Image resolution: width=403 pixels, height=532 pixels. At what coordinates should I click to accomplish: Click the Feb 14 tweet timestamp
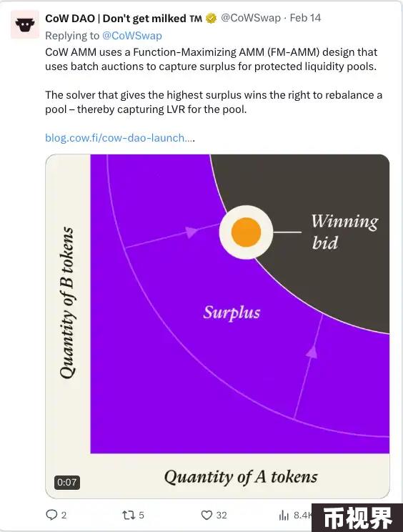click(305, 18)
